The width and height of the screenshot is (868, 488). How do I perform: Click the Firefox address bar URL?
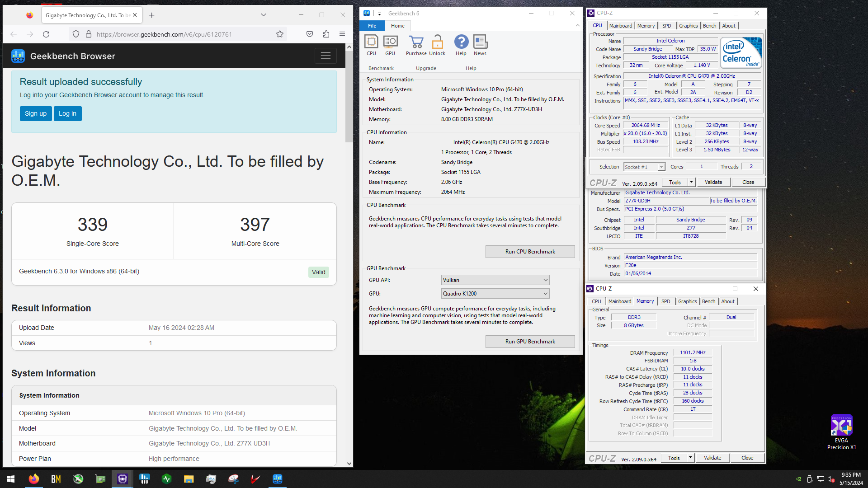click(164, 34)
